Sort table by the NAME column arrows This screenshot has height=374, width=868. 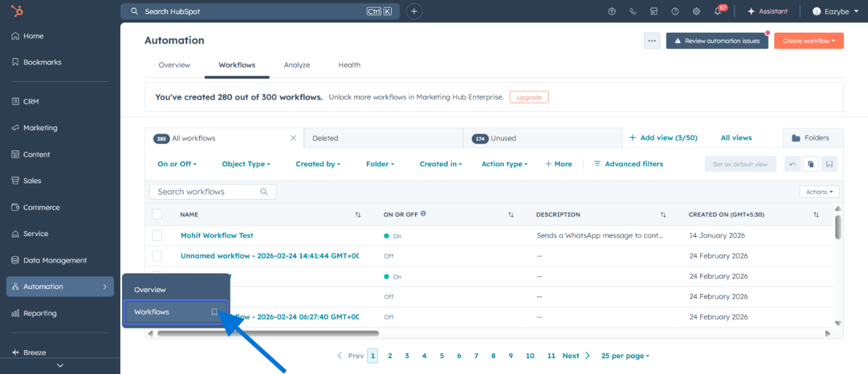(358, 215)
